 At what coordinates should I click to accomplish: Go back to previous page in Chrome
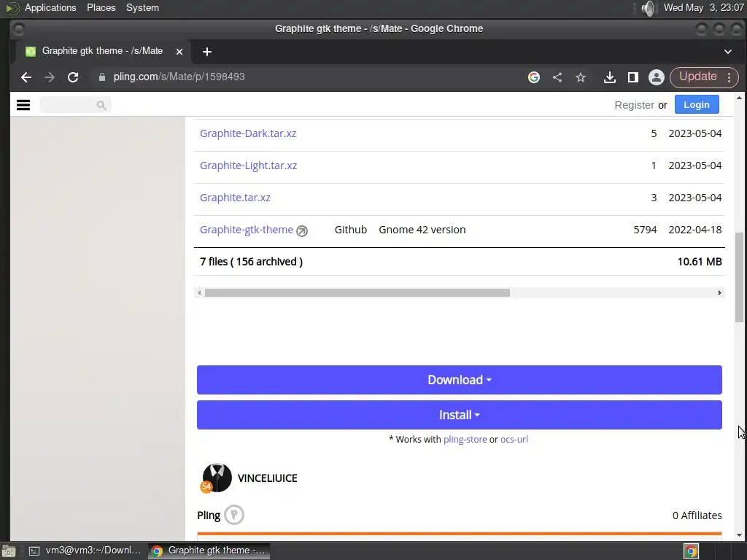(26, 77)
